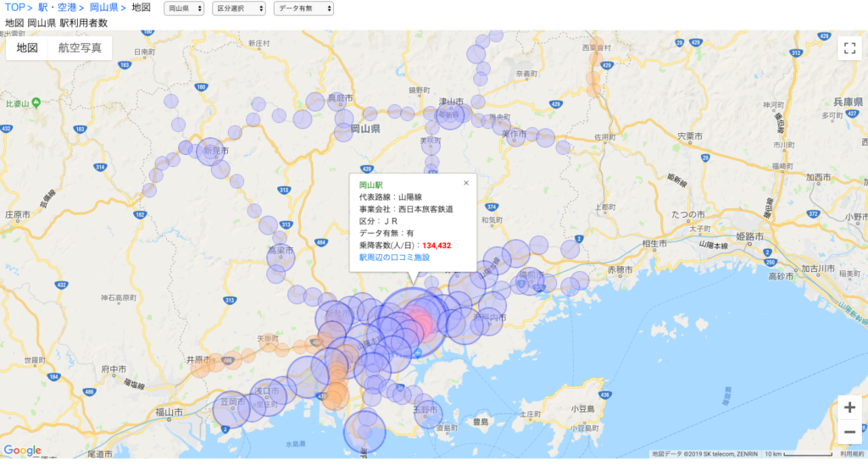Select the 地図 map type
Image resolution: width=868 pixels, height=476 pixels.
click(x=27, y=48)
